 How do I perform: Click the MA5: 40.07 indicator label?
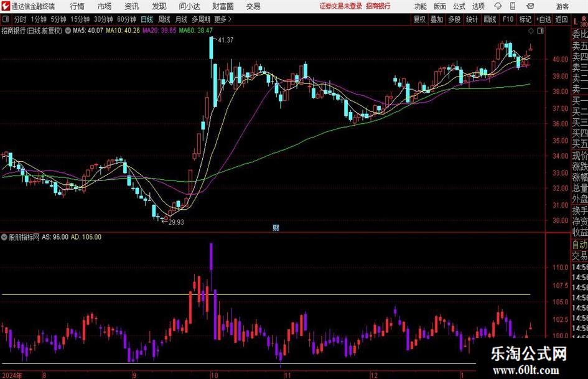pyautogui.click(x=88, y=30)
